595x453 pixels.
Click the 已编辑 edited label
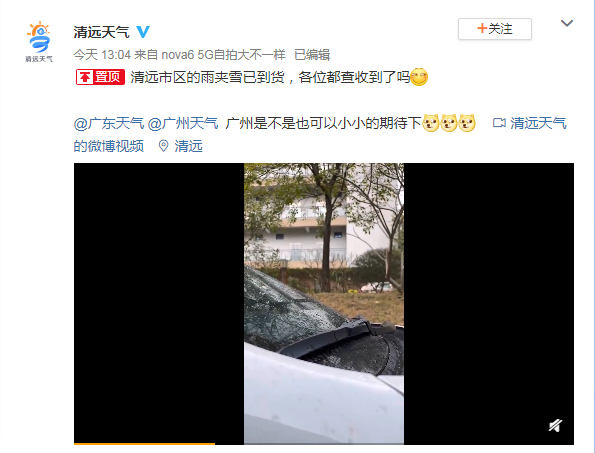(312, 55)
